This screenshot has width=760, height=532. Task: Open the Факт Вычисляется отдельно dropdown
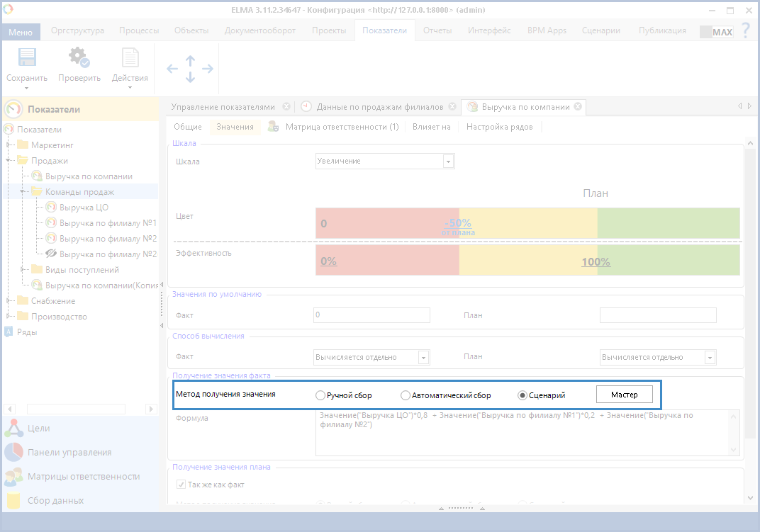click(x=423, y=358)
